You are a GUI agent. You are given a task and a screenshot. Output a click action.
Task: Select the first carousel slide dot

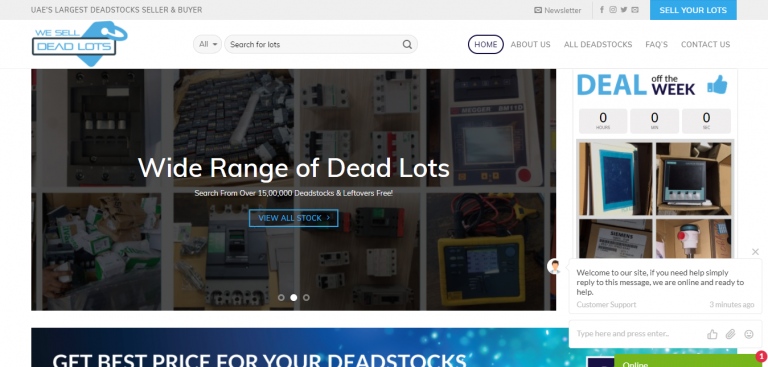[x=281, y=297]
